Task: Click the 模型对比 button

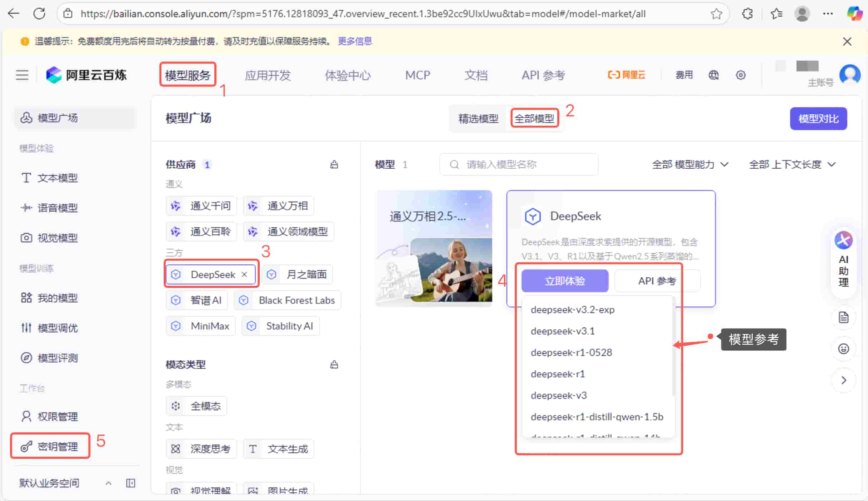Action: 818,119
